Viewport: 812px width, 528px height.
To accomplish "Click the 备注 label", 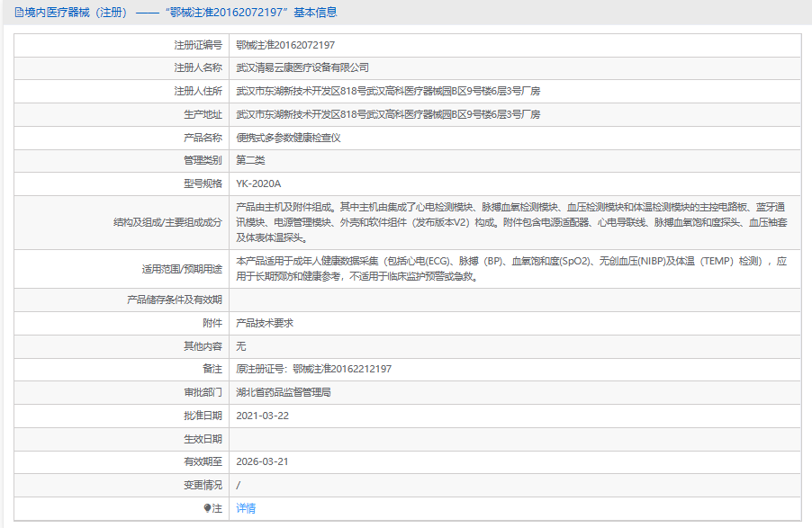I will click(212, 369).
